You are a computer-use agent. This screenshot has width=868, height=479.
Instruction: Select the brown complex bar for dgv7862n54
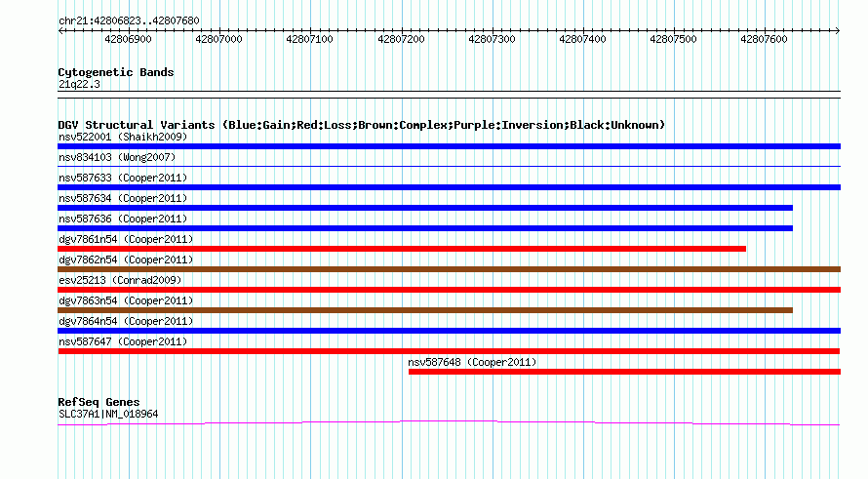coord(449,269)
